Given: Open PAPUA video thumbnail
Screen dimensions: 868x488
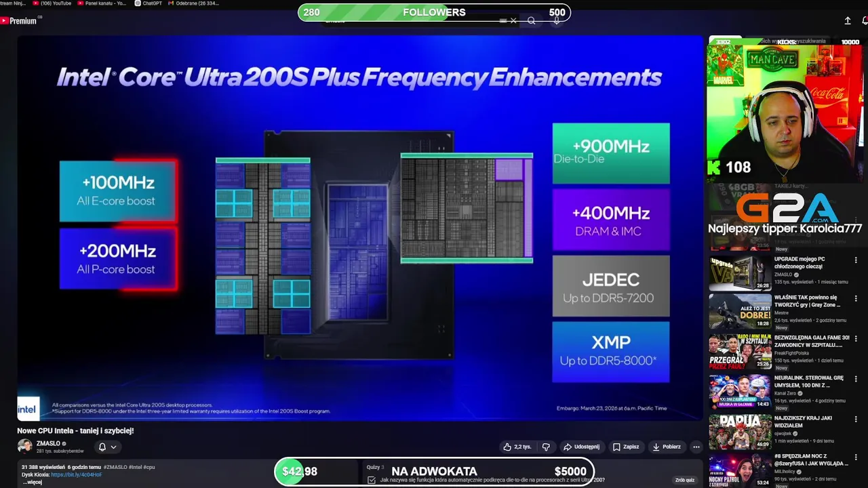Looking at the screenshot, I should coord(740,432).
